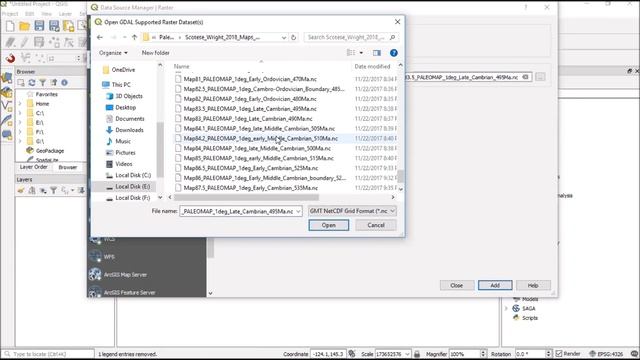640x360 pixels.
Task: Expand Home folder in Browser tree
Action: coord(20,104)
